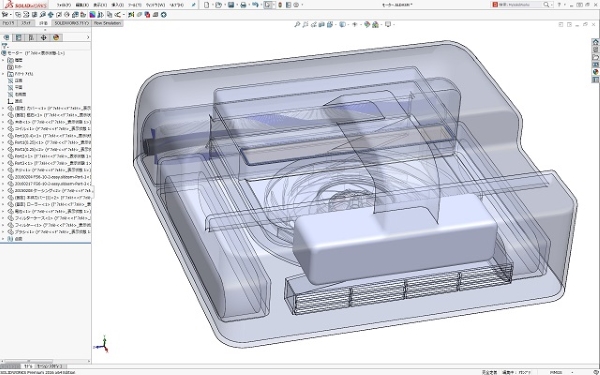600x375 pixels.
Task: Switch to the SOLIDWORKS add-ins tab
Action: (x=71, y=23)
